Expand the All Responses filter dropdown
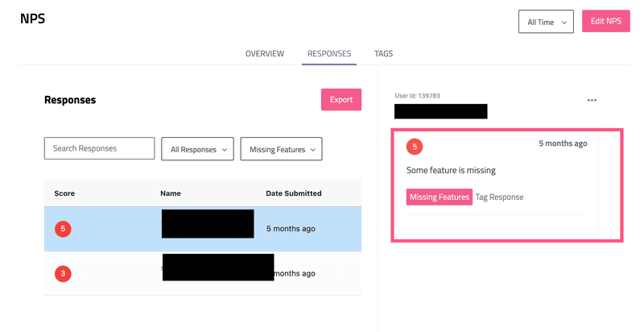The height and width of the screenshot is (332, 644). tap(198, 149)
